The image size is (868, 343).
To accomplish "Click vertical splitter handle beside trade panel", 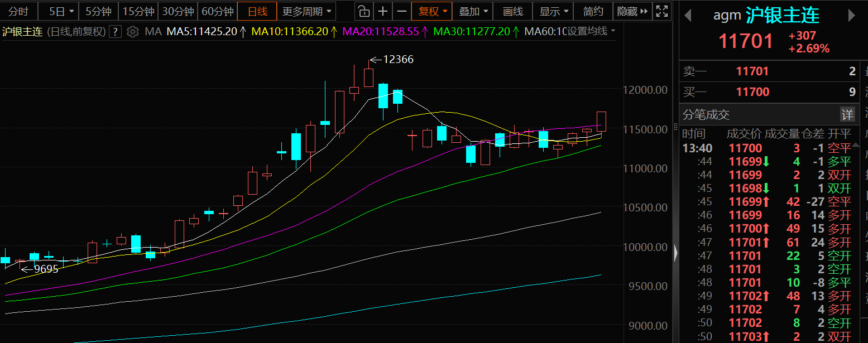I will (676, 253).
